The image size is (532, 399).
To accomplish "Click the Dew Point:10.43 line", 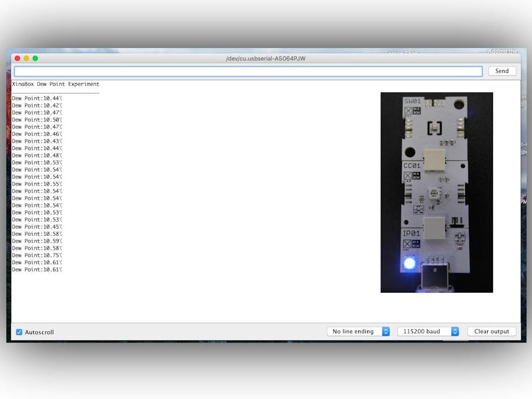I will (37, 141).
